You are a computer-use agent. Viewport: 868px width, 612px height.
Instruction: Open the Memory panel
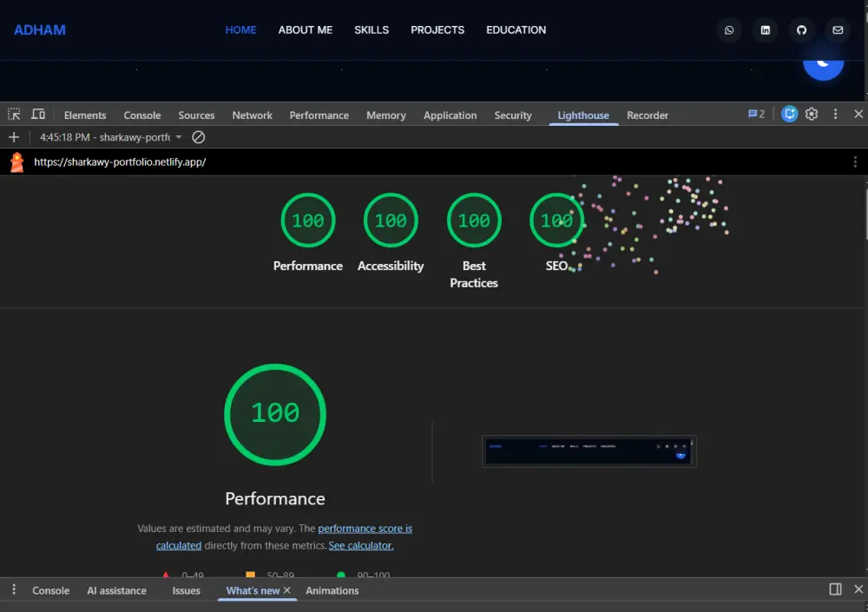(x=386, y=115)
